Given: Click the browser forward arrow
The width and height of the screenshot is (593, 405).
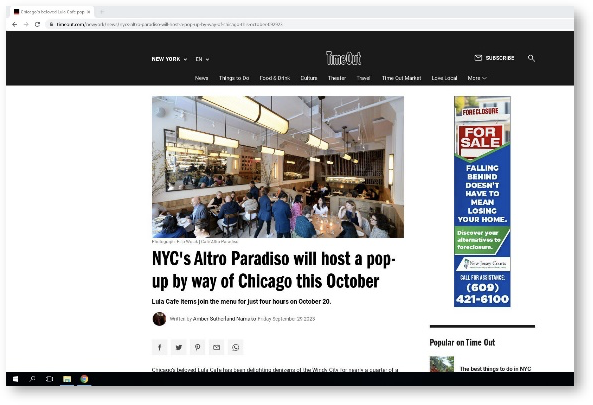Looking at the screenshot, I should pyautogui.click(x=26, y=24).
